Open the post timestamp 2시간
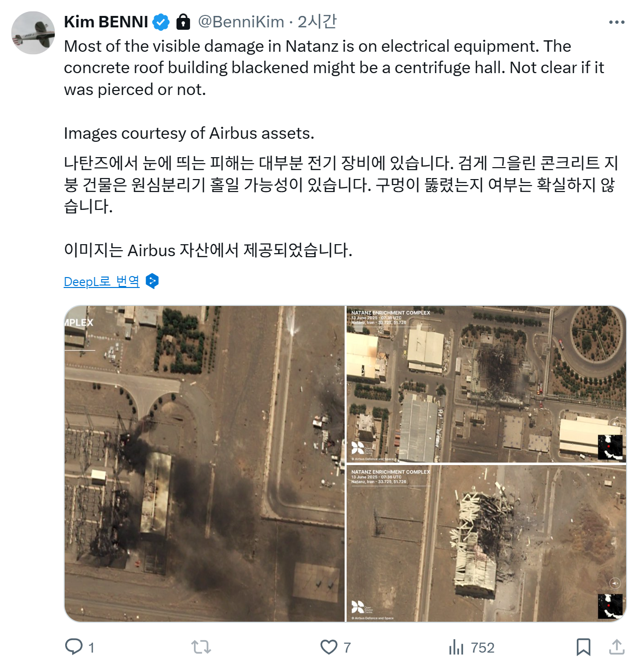The image size is (644, 669). (x=317, y=22)
